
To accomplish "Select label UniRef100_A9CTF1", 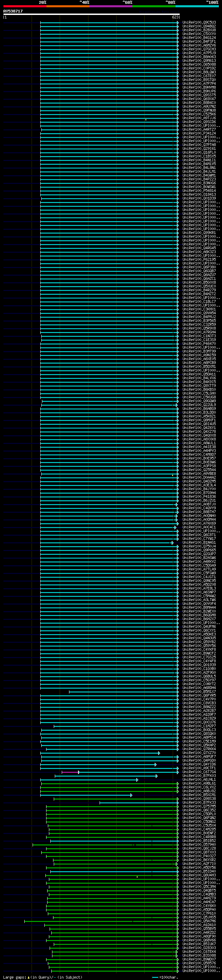I will (x=199, y=768).
